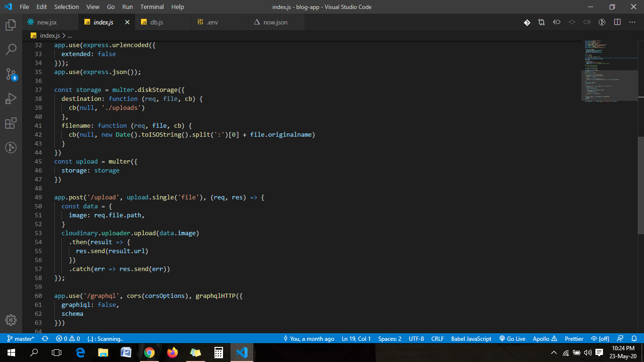Open the Terminal menu
This screenshot has width=644, height=362.
pyautogui.click(x=152, y=7)
